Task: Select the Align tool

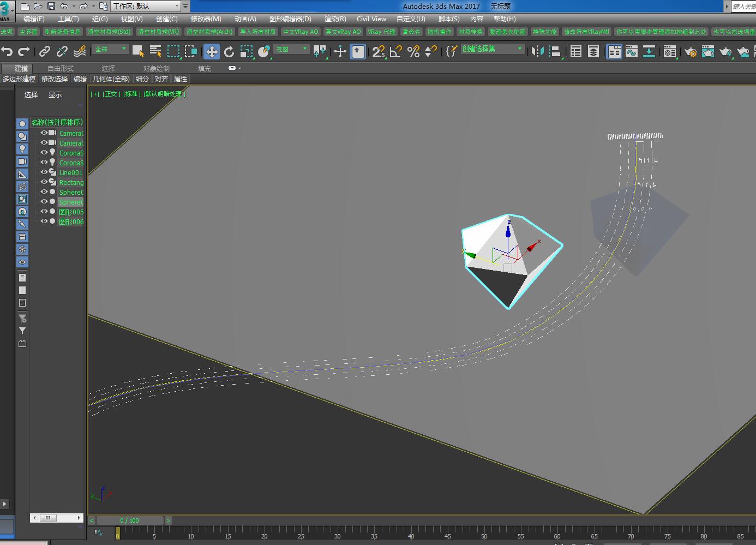Action: pyautogui.click(x=555, y=51)
